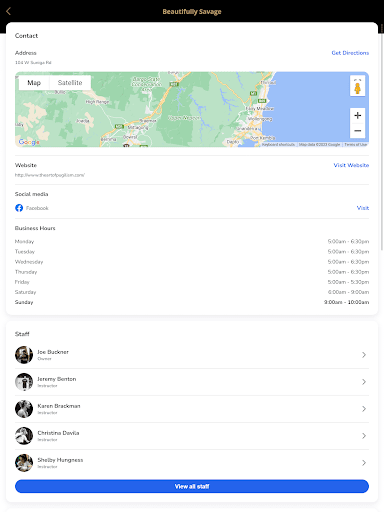
Task: Zoom out on the map
Action: tap(357, 131)
